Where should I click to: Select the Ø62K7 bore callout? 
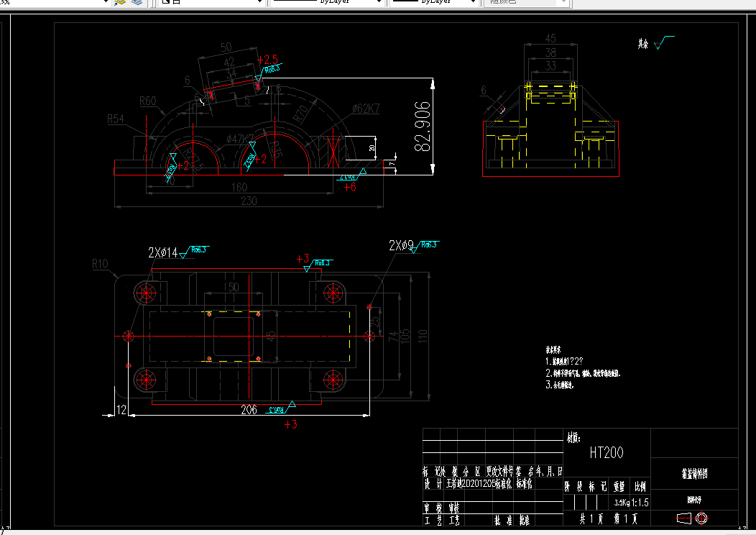tap(366, 109)
